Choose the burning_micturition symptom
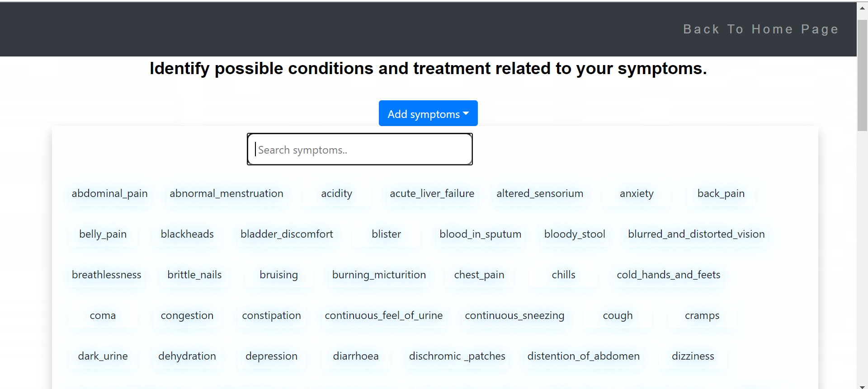The image size is (868, 389). [x=379, y=275]
